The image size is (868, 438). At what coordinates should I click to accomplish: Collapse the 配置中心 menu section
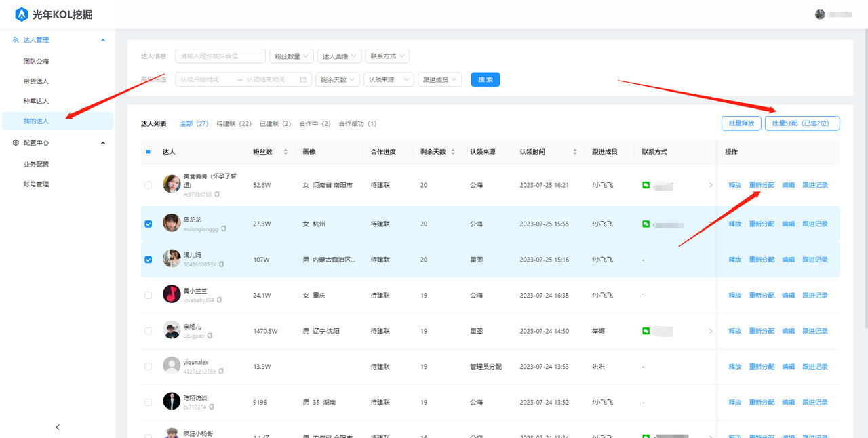pos(103,143)
